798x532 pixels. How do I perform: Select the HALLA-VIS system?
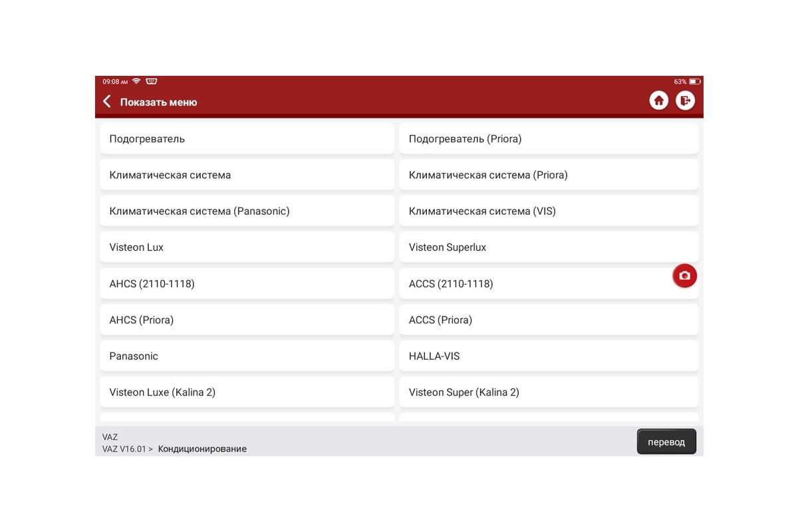[x=549, y=356]
